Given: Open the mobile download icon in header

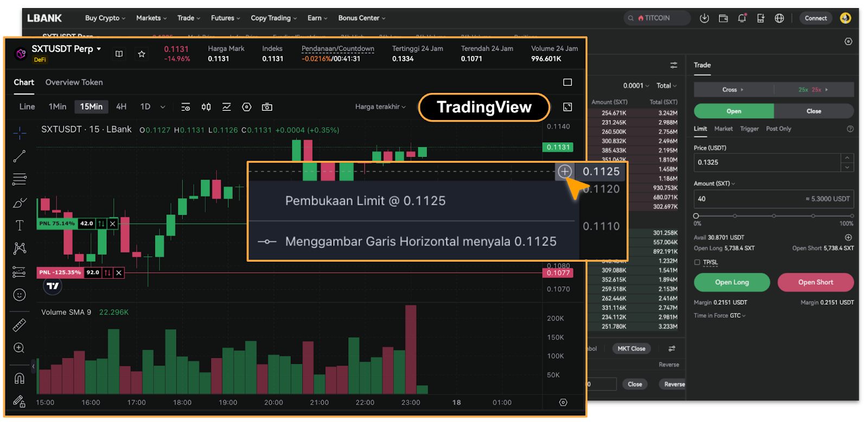Looking at the screenshot, I should pos(761,18).
